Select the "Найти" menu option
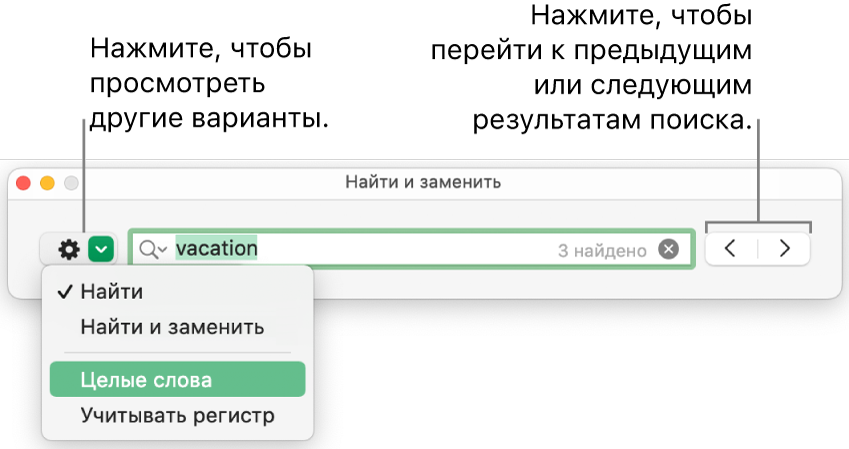849x449 pixels. (x=112, y=292)
